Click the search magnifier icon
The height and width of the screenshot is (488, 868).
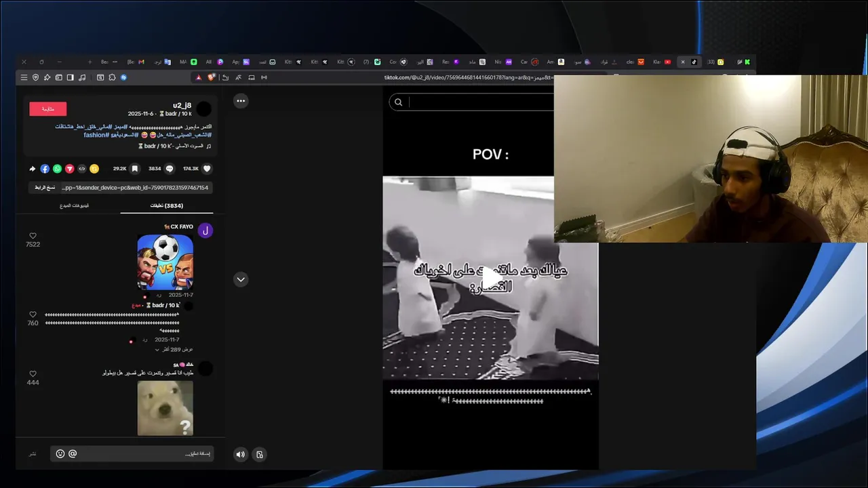[398, 102]
